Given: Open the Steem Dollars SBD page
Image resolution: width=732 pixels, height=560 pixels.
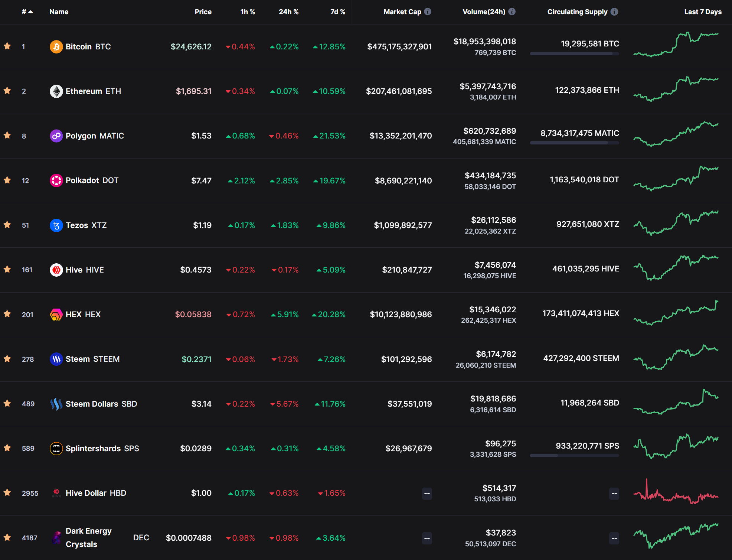Looking at the screenshot, I should [101, 404].
